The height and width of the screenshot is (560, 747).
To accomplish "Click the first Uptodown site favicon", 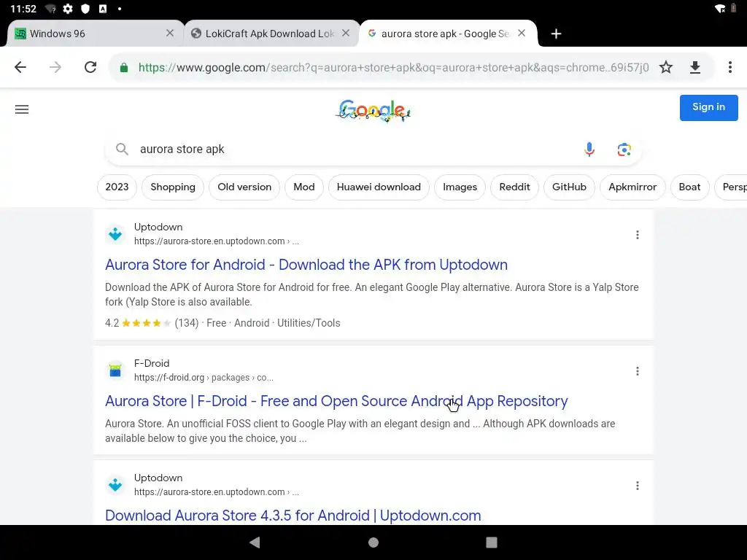I will tap(115, 234).
